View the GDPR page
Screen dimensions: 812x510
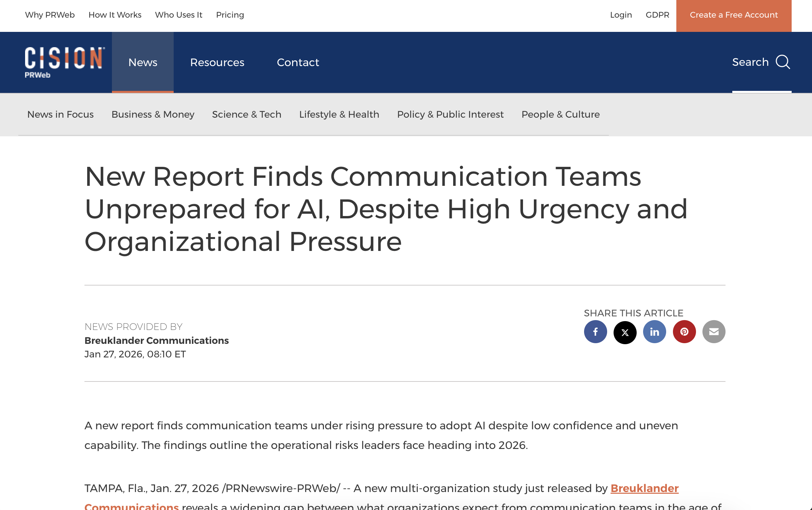[657, 15]
